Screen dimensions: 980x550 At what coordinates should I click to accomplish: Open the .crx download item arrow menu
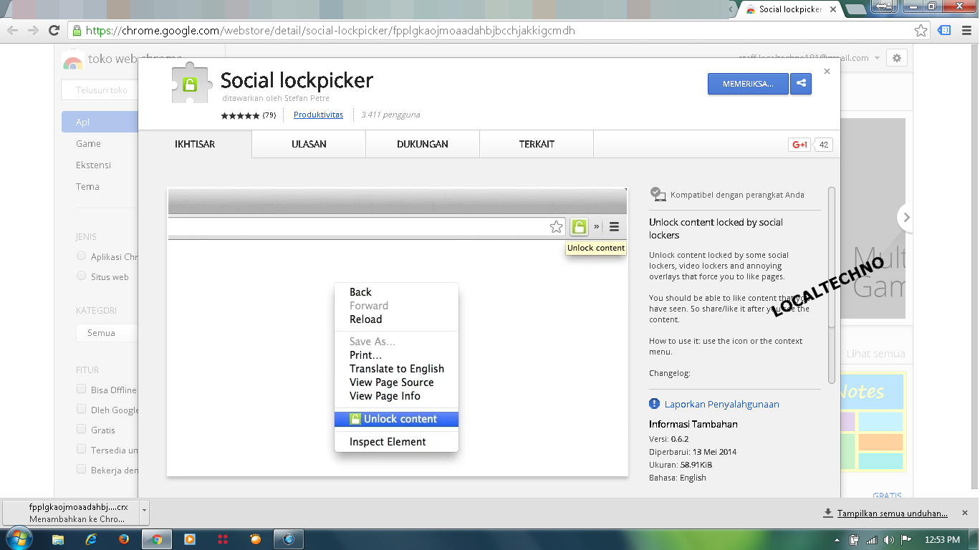[144, 513]
